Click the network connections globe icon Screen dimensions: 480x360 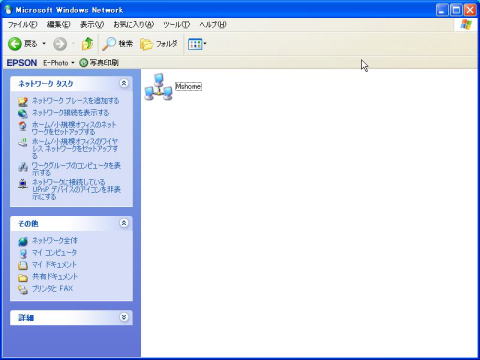[x=23, y=113]
